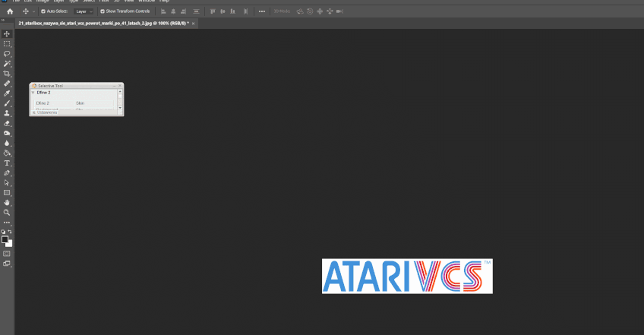This screenshot has width=644, height=335.
Task: Select the Blur (droplet) tool
Action: (x=7, y=143)
